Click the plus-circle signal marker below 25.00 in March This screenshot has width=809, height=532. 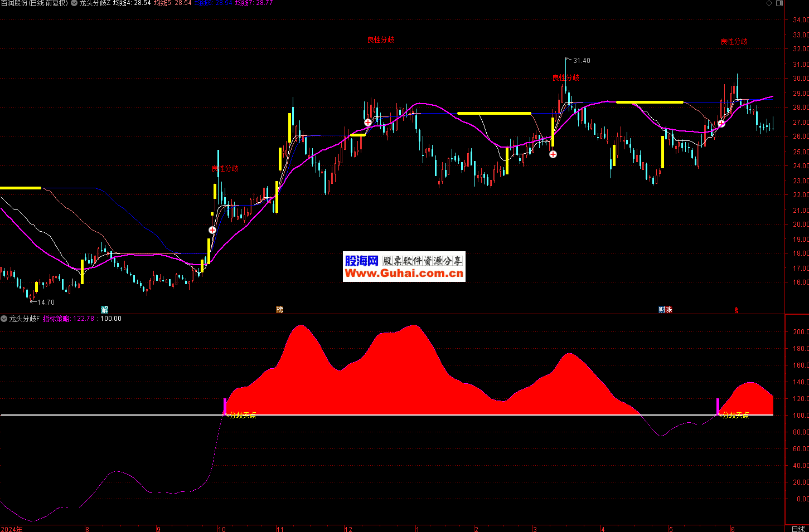(x=553, y=154)
